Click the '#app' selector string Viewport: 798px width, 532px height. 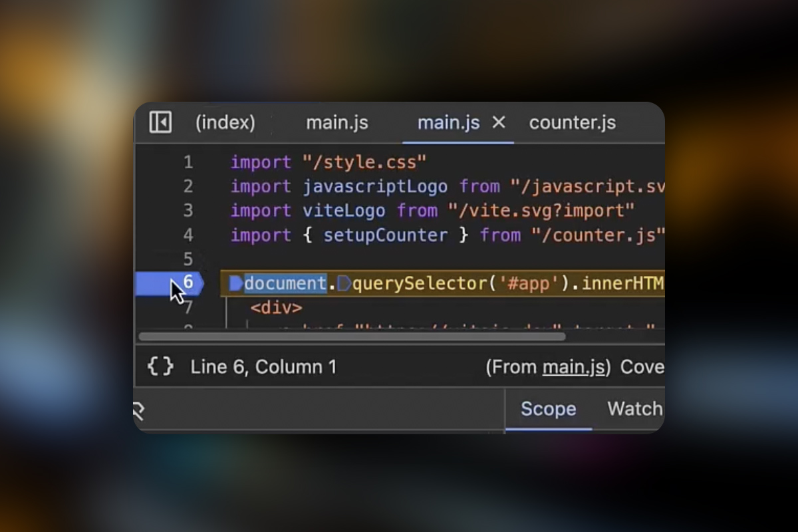[529, 283]
